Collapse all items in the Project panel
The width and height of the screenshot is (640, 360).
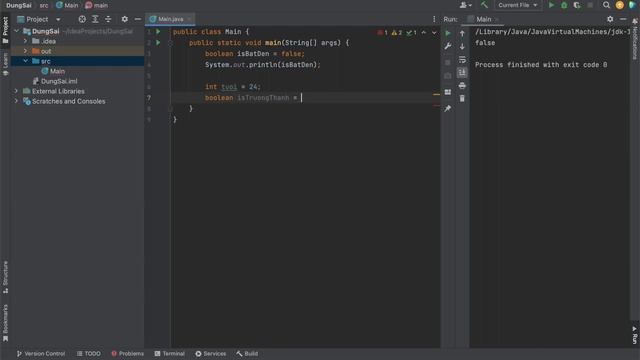(x=108, y=19)
